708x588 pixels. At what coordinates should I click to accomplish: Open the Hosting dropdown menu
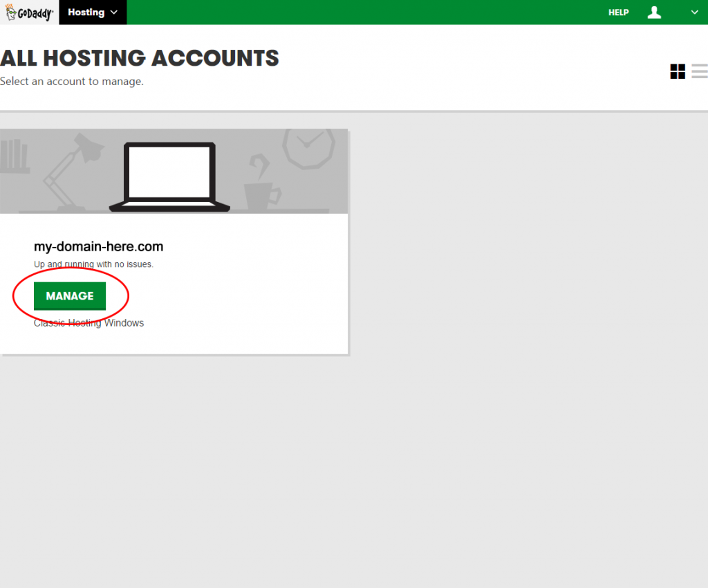pyautogui.click(x=93, y=12)
